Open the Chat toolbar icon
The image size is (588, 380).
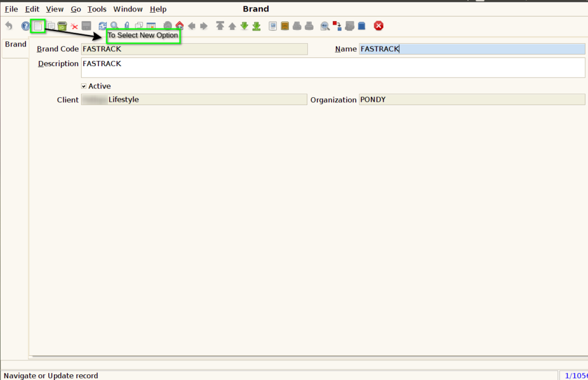(x=139, y=26)
